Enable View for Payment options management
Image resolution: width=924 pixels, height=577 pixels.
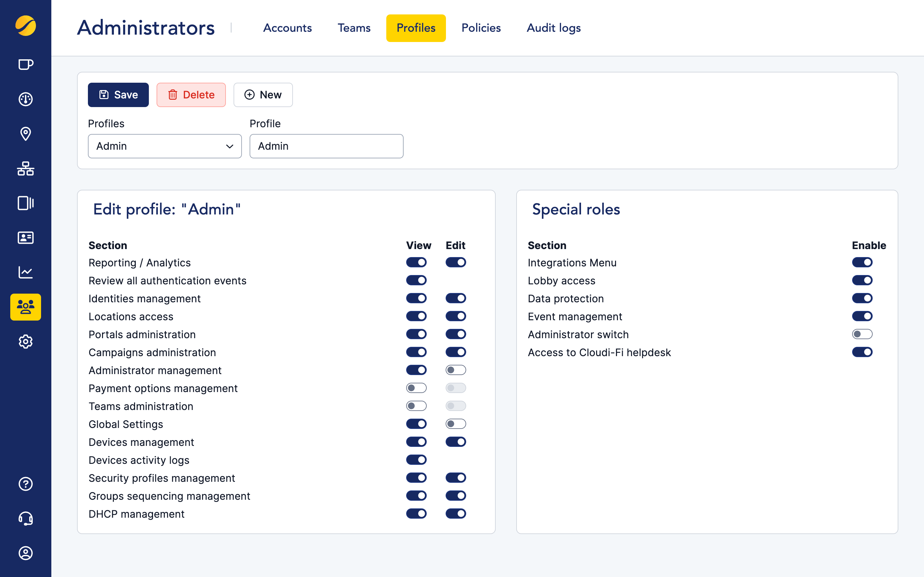416,388
